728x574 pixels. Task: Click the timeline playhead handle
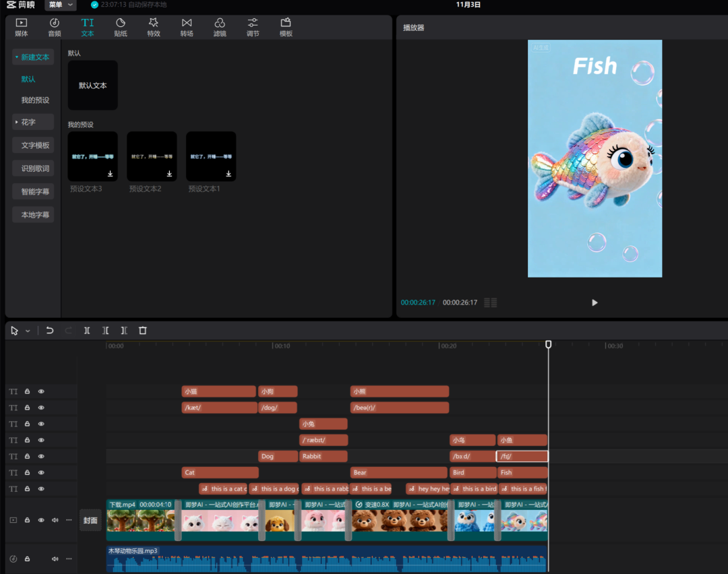[x=548, y=344]
